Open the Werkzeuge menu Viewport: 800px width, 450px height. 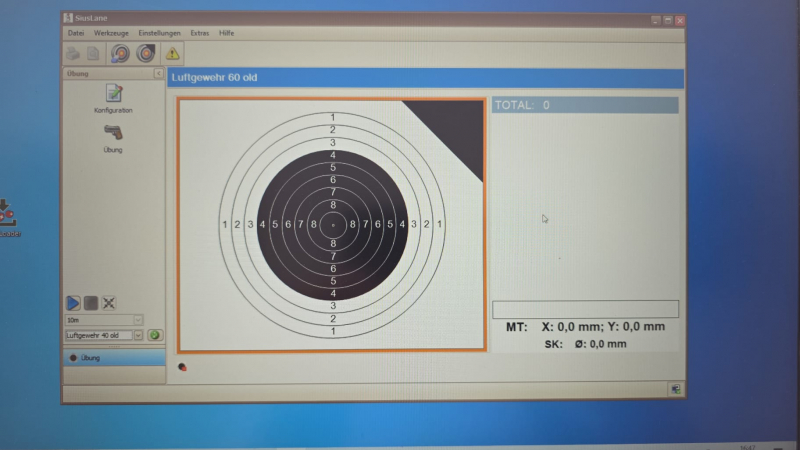point(111,33)
